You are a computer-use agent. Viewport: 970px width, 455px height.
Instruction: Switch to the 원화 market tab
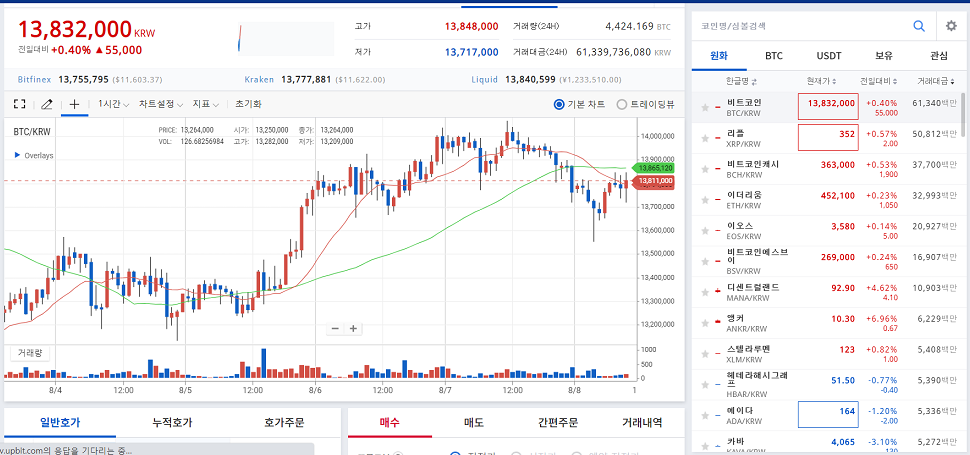(719, 56)
